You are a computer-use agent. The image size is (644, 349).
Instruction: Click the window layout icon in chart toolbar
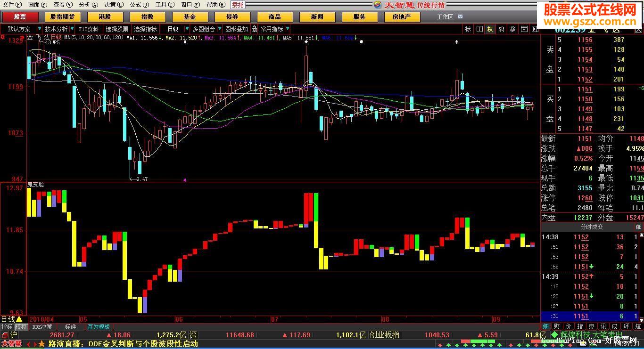point(524,29)
